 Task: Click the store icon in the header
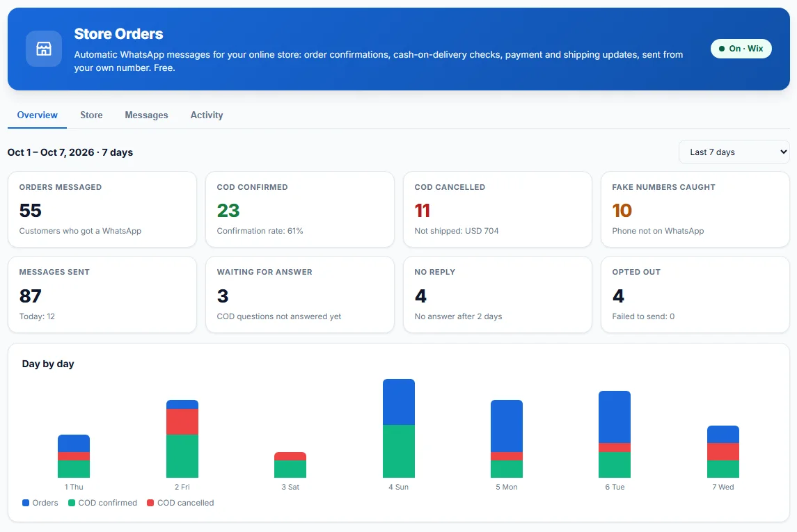point(44,49)
